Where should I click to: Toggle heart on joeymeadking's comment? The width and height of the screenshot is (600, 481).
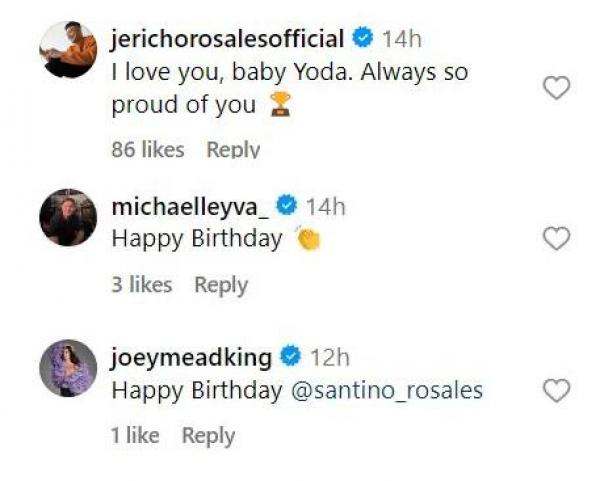555,389
